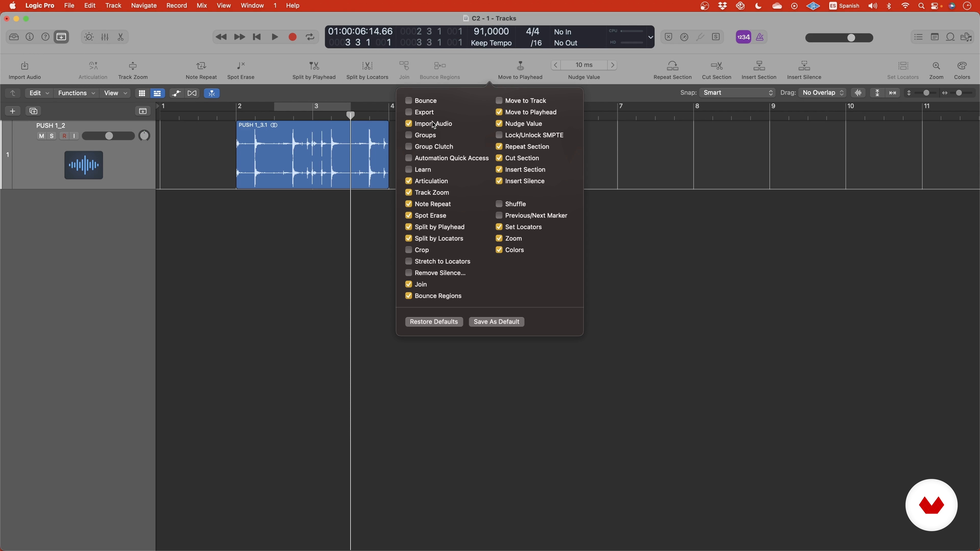The image size is (980, 551).
Task: Open the Inspector info button
Action: tap(30, 37)
